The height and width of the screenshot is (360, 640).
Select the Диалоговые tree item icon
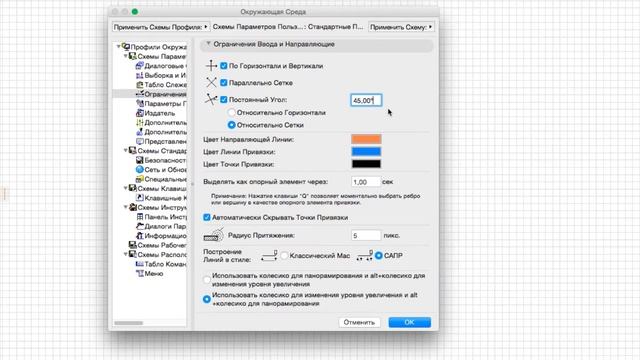point(139,66)
